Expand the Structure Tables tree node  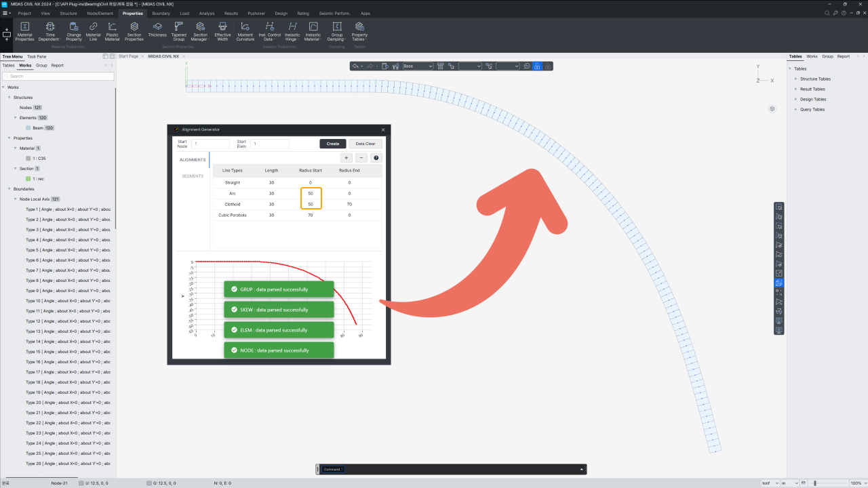[795, 79]
